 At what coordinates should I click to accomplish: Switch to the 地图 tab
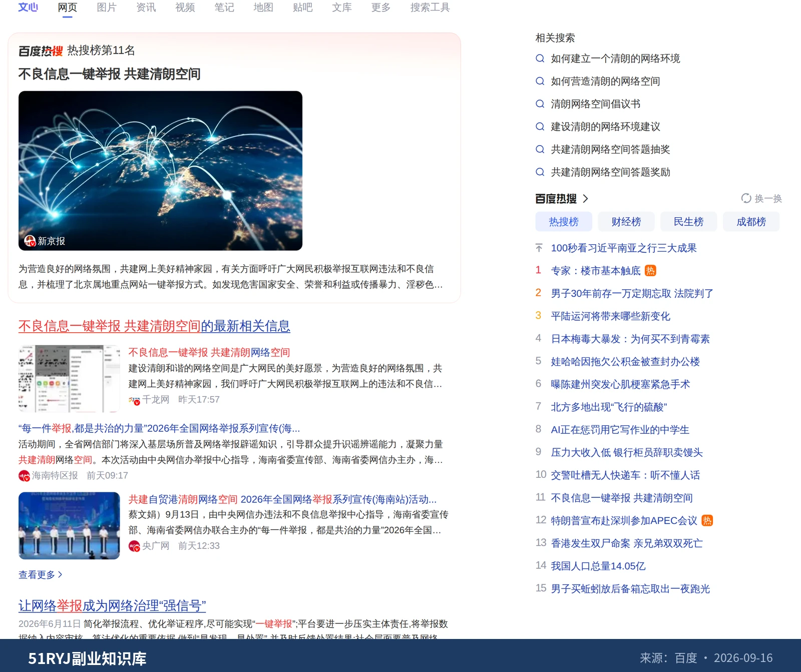[x=263, y=8]
